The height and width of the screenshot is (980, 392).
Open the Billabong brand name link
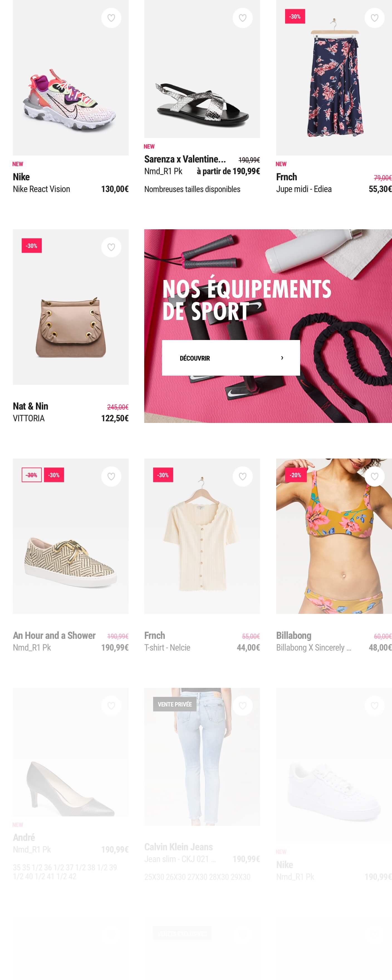tap(294, 635)
